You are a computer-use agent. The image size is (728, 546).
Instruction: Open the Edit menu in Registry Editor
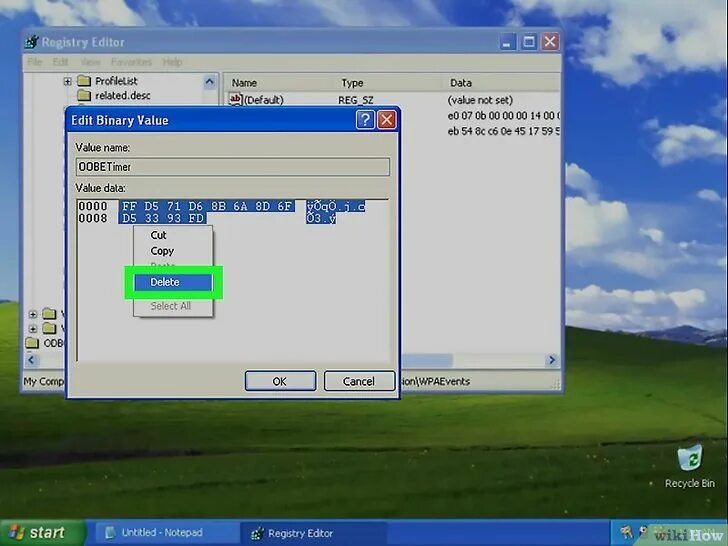click(x=60, y=62)
